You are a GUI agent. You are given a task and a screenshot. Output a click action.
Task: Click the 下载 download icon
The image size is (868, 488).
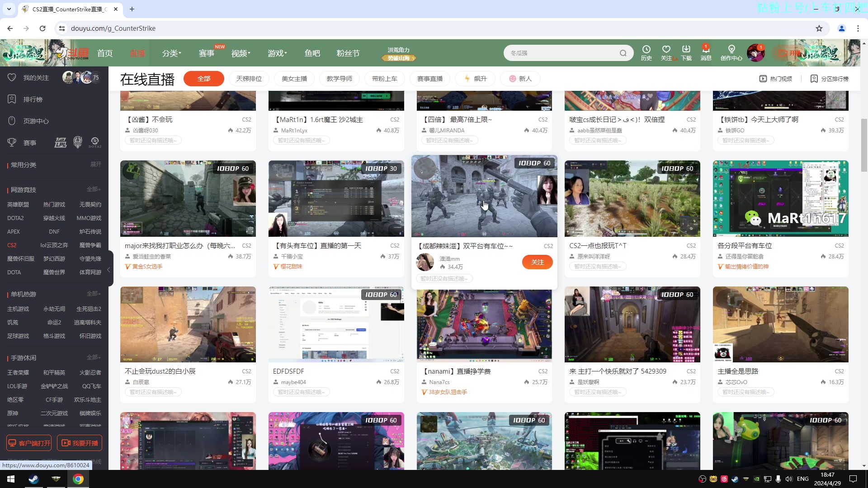pos(686,49)
